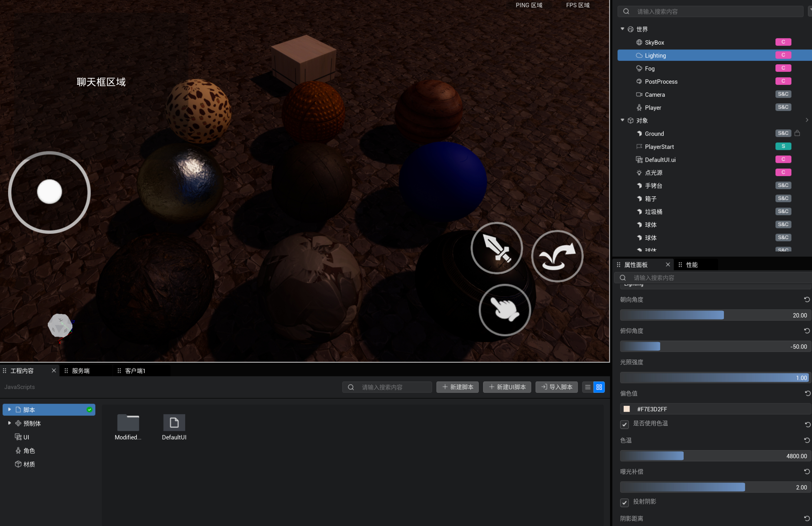Viewport: 812px width, 526px height.
Task: Toggle the 投射阴影 checkbox
Action: 624,502
